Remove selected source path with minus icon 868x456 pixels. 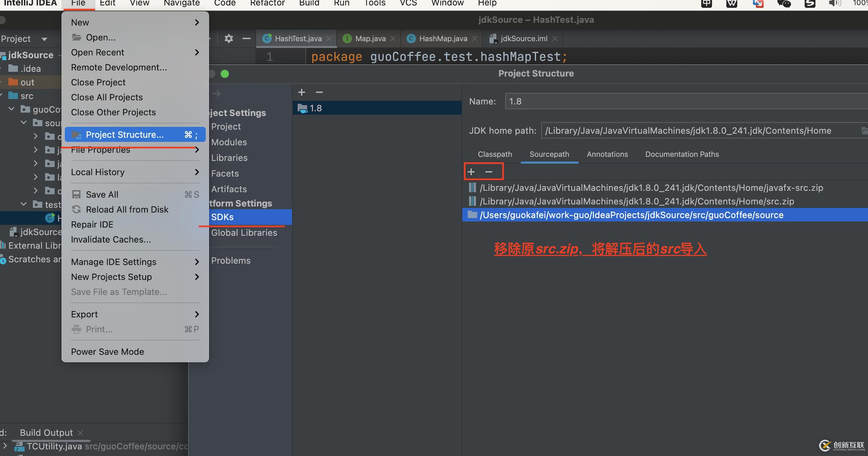click(489, 172)
